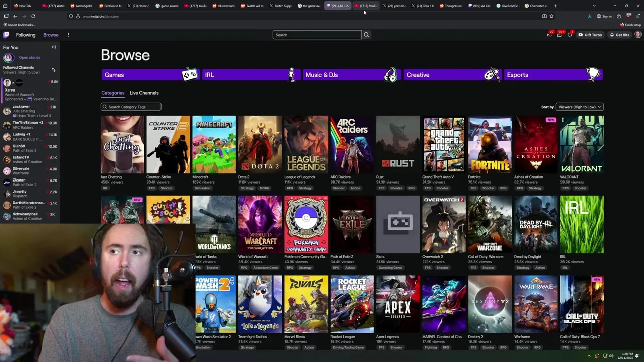This screenshot has height=362, width=644.
Task: Click the sort followed channels arrows icon
Action: (54, 70)
